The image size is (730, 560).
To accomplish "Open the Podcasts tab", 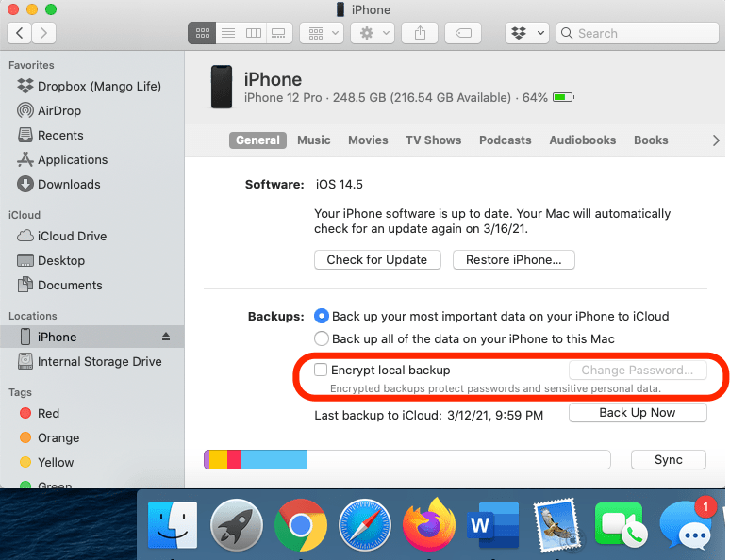I will point(505,140).
